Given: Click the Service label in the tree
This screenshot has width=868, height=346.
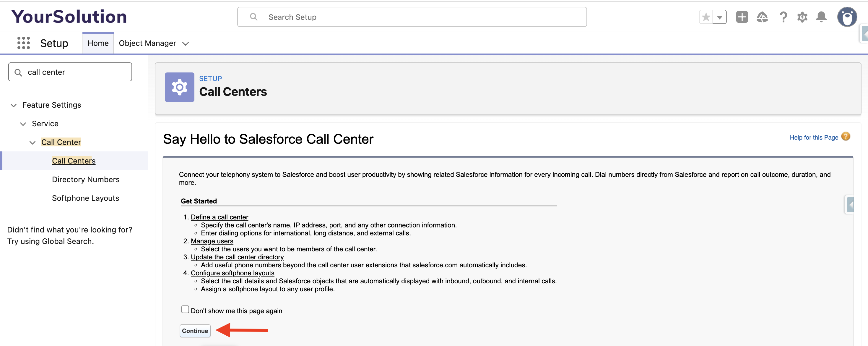Looking at the screenshot, I should coord(45,123).
